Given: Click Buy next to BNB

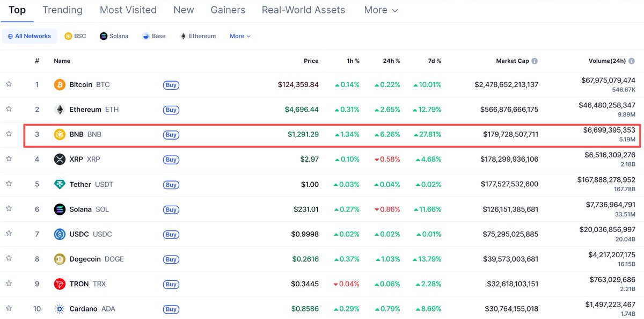Looking at the screenshot, I should pyautogui.click(x=171, y=135).
